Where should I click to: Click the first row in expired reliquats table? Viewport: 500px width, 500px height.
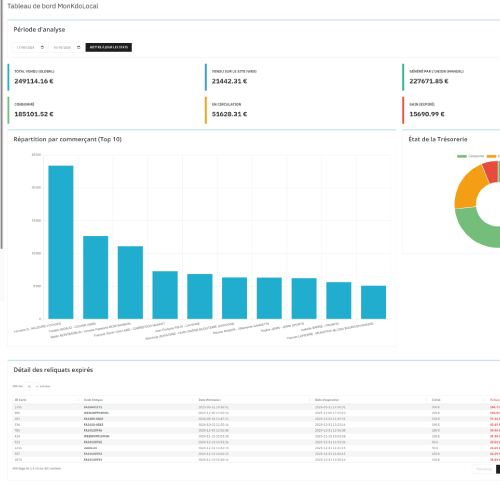[x=257, y=407]
